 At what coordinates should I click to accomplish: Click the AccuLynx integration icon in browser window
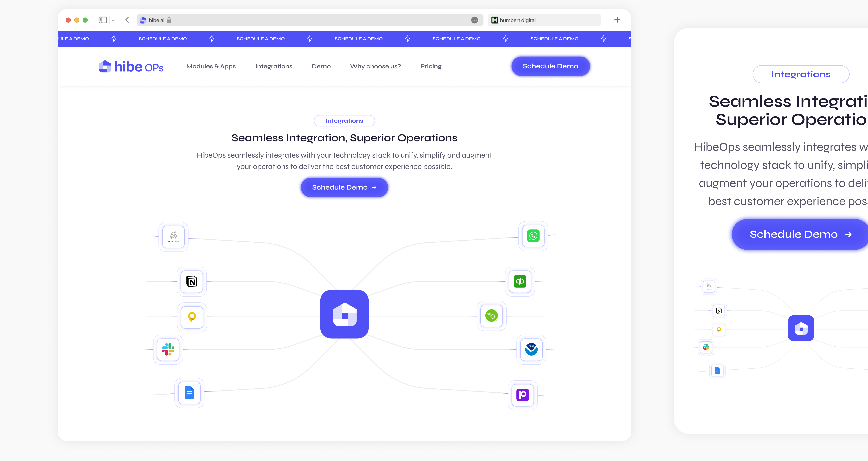coord(173,237)
